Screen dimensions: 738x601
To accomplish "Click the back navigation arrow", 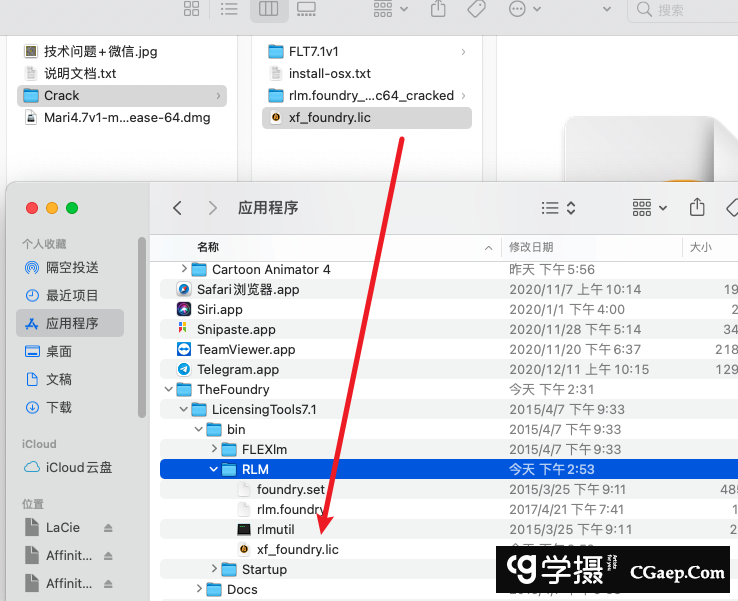I will coord(177,208).
